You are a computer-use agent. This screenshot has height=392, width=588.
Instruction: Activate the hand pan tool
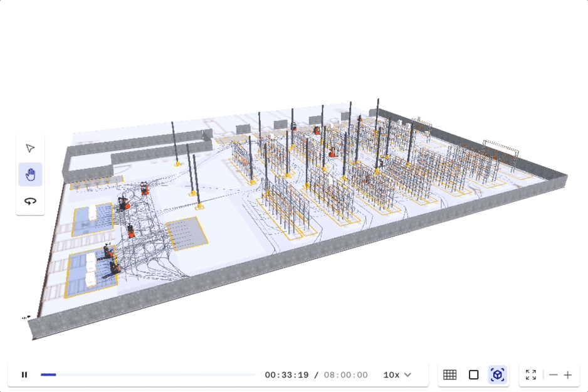coord(30,174)
